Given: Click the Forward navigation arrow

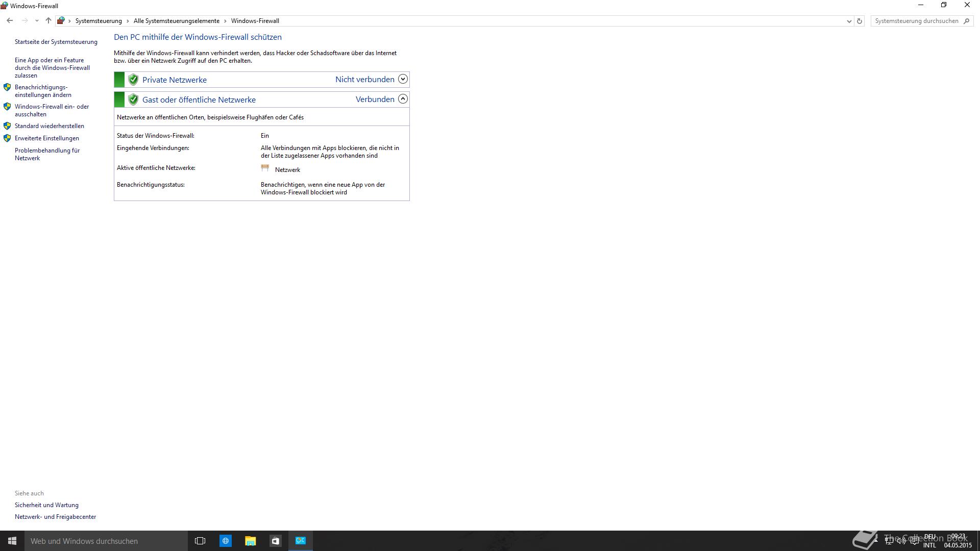Looking at the screenshot, I should 24,21.
